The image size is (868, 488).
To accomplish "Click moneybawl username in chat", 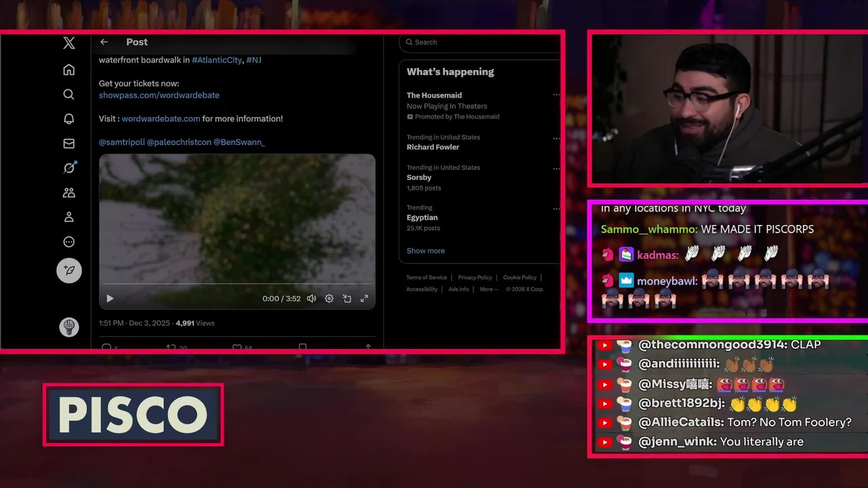I will 667,281.
